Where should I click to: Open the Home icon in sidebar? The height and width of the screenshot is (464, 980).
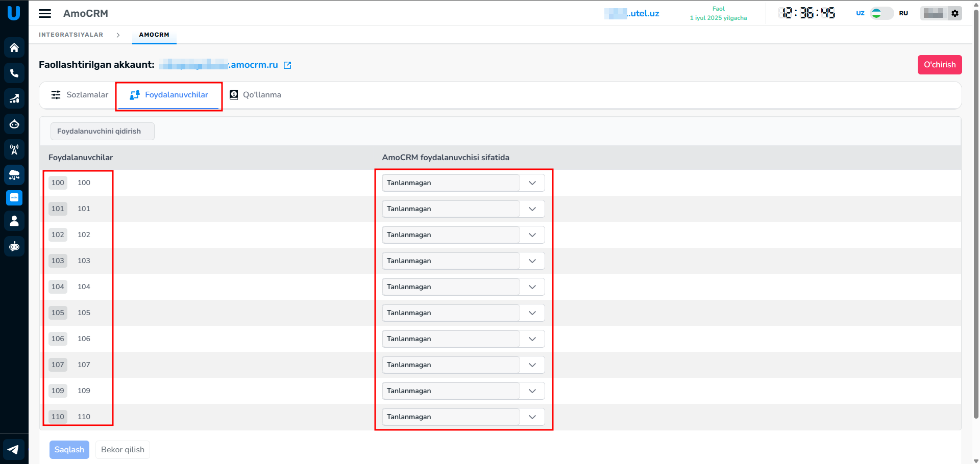click(14, 47)
